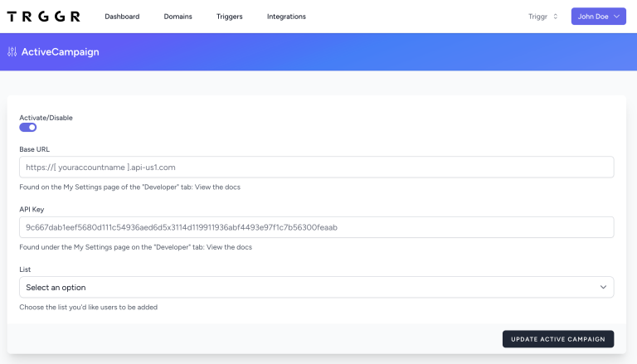Screen dimensions: 637x364
Task: Expand the John Doe user menu
Action: pyautogui.click(x=598, y=17)
